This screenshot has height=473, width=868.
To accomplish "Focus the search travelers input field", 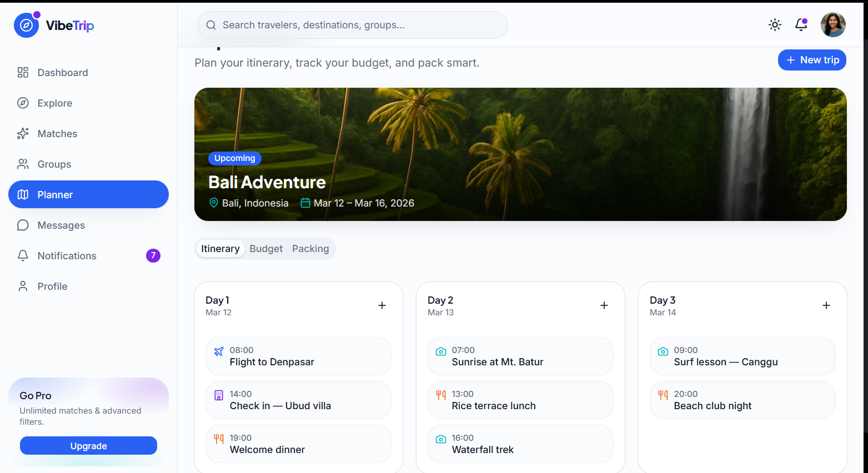I will 353,25.
